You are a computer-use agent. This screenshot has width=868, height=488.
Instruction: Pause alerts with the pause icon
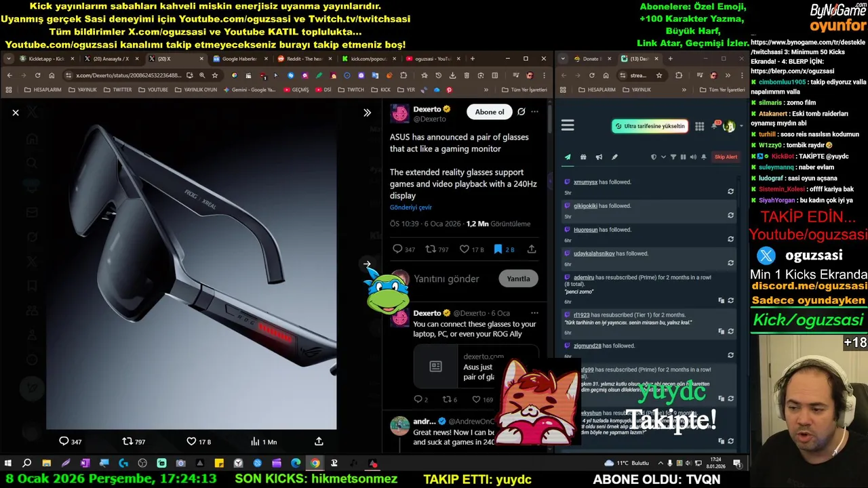tap(683, 157)
